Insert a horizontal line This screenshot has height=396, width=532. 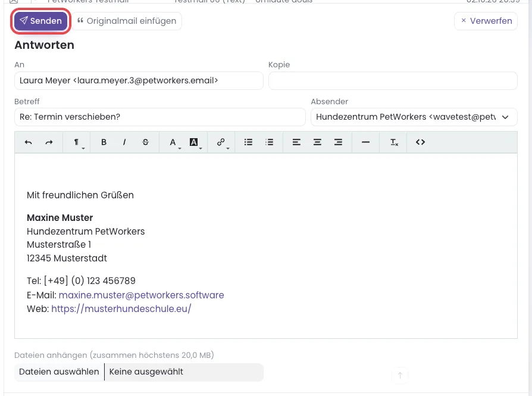pos(365,142)
